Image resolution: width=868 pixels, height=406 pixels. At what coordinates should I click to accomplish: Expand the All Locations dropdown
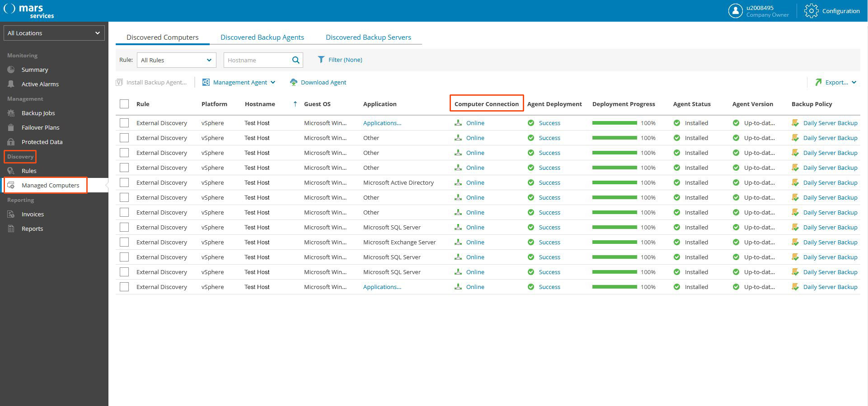pos(54,33)
